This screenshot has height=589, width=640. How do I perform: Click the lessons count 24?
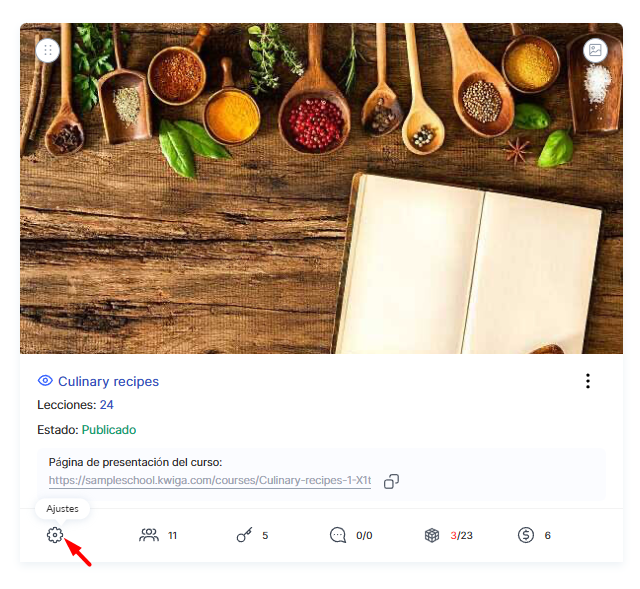pyautogui.click(x=107, y=405)
